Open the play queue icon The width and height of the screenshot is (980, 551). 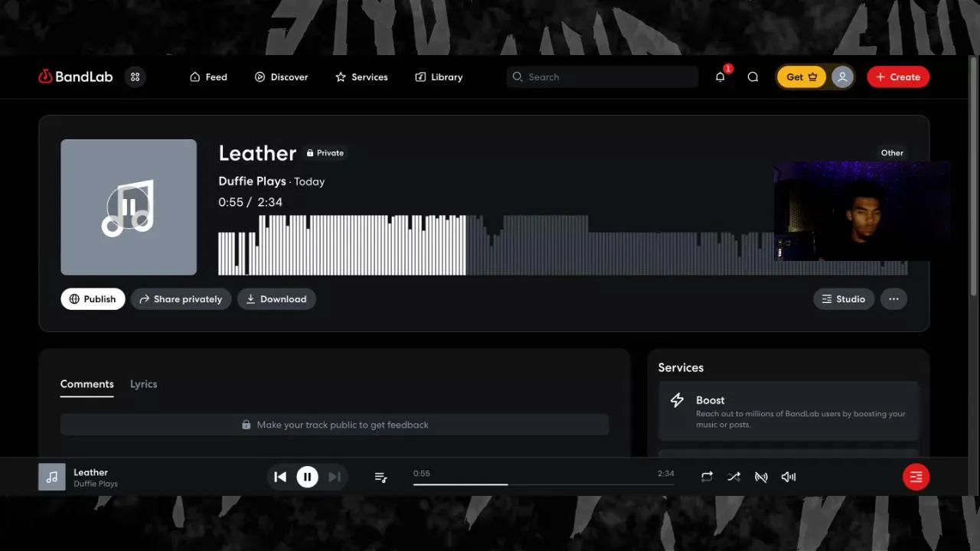(381, 477)
